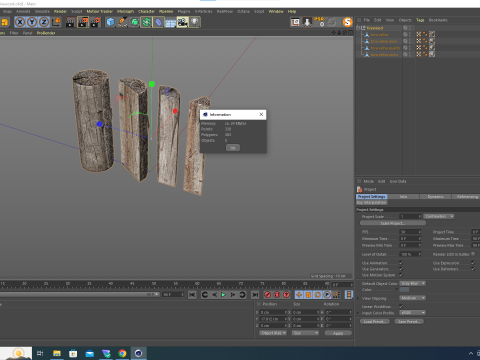Toggle Use Expression checkbox
Screen dimensions: 480x360
click(473, 263)
